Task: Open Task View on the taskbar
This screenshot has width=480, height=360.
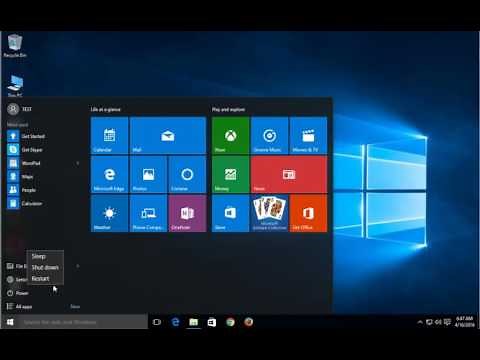Action: click(157, 322)
